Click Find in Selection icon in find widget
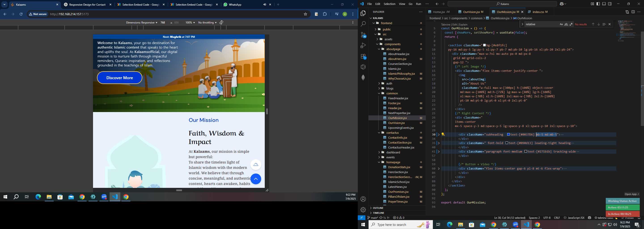 pos(604,24)
